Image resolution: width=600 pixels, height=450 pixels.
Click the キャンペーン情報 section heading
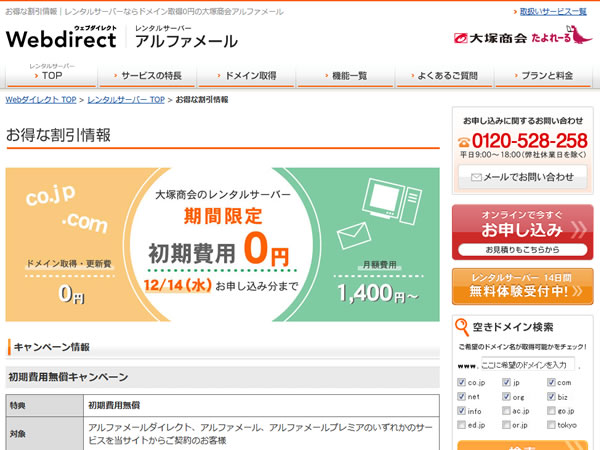(52, 347)
